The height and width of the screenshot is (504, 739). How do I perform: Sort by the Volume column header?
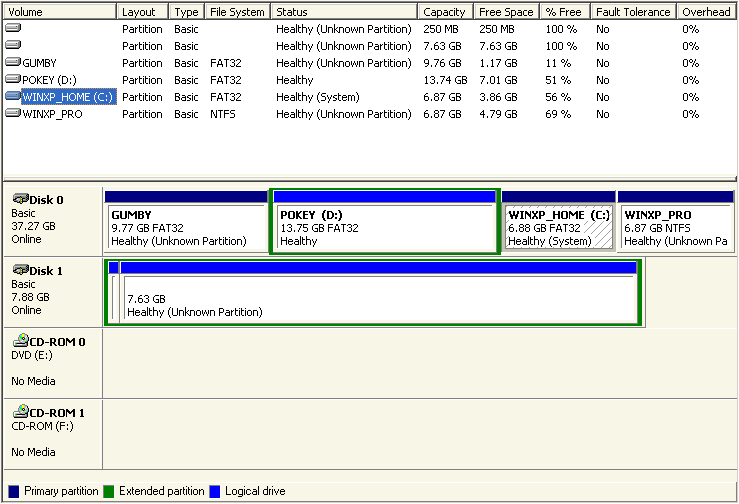[59, 12]
